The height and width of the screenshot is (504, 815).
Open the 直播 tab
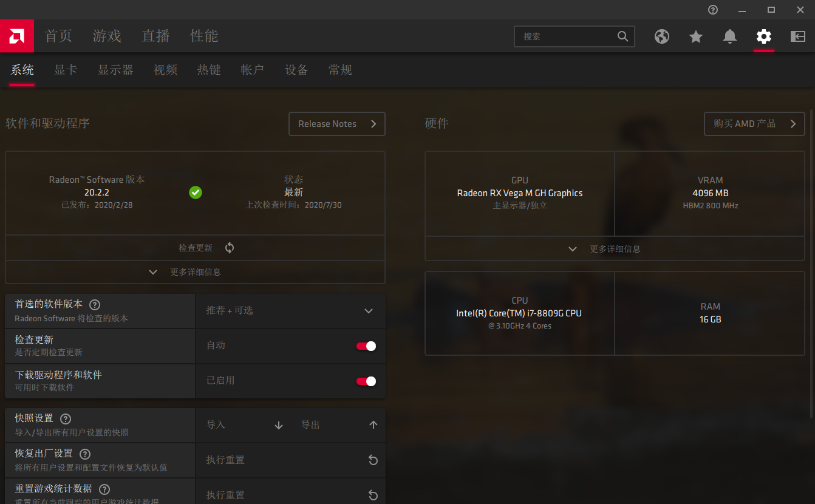(155, 36)
